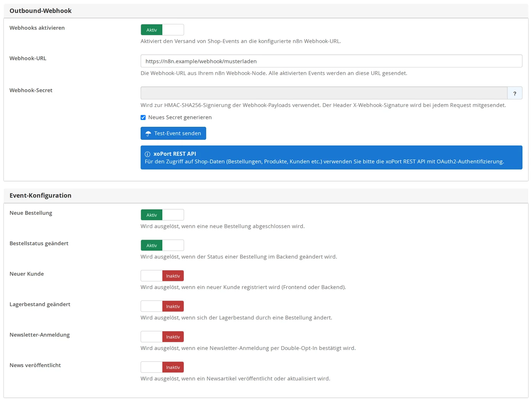
Task: Click the Webhook-URL input field
Action: pyautogui.click(x=331, y=61)
